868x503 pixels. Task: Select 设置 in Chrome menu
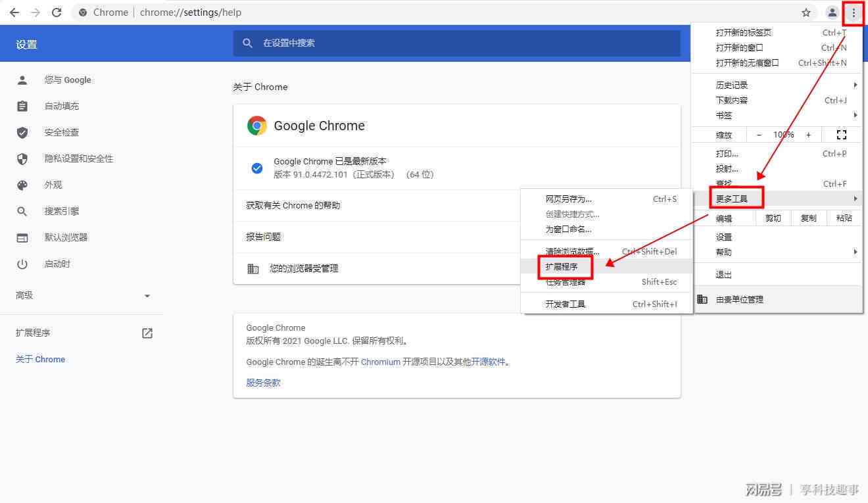coord(777,237)
